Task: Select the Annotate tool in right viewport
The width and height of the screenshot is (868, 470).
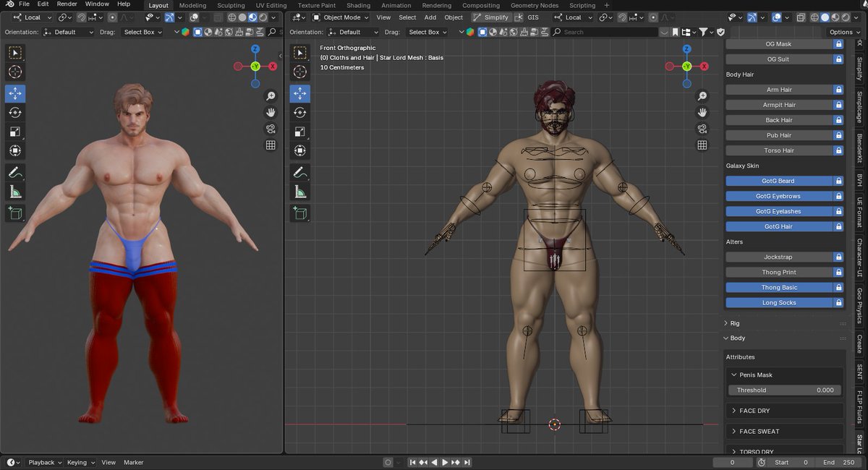Action: [x=299, y=172]
